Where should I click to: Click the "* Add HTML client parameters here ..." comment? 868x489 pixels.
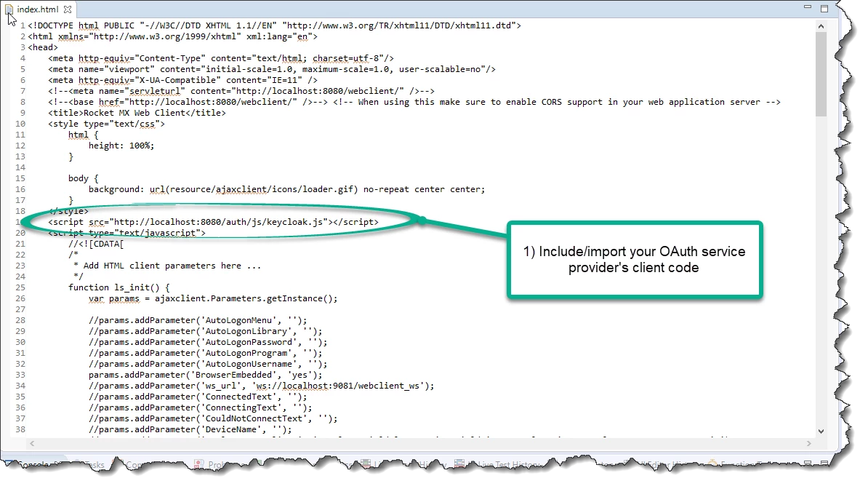(167, 266)
